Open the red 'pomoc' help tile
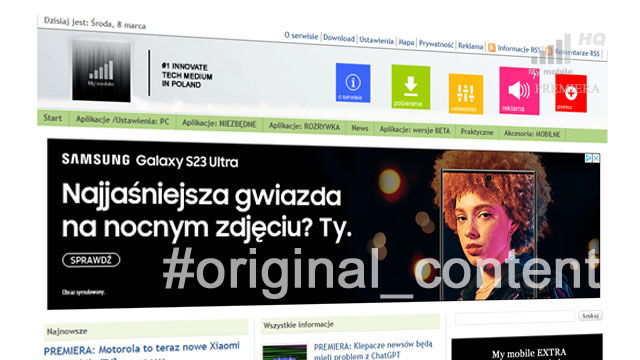 tap(571, 93)
